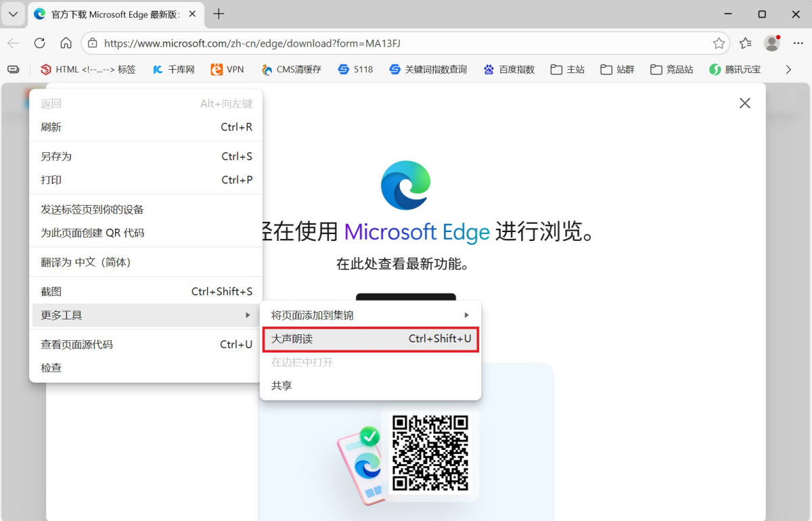
Task: Expand hidden bookmarks with the right chevron
Action: [x=788, y=69]
